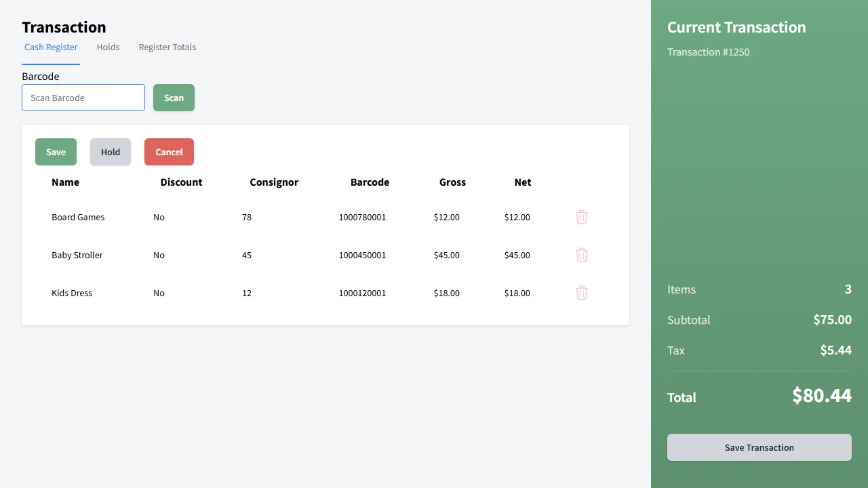Delete the Board Games item using its trash icon

pyautogui.click(x=581, y=217)
